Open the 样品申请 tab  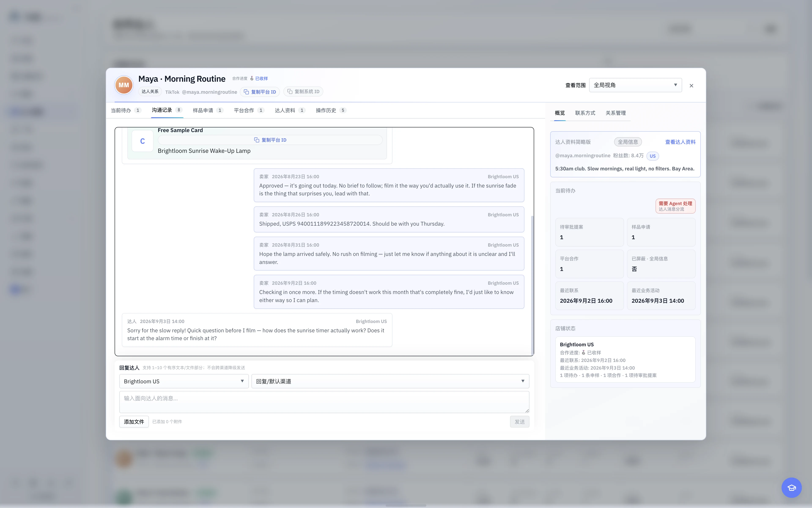tap(208, 110)
